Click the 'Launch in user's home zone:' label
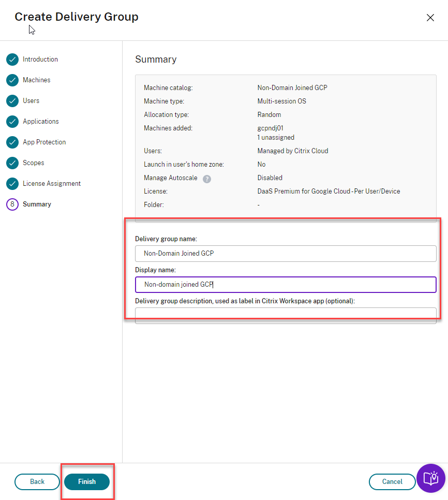The image size is (448, 500). (x=184, y=165)
